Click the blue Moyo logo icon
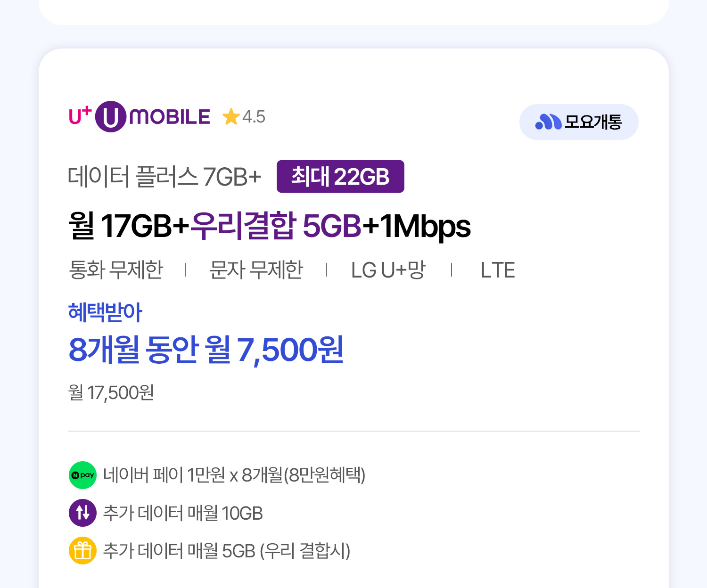This screenshot has height=588, width=707. [548, 122]
